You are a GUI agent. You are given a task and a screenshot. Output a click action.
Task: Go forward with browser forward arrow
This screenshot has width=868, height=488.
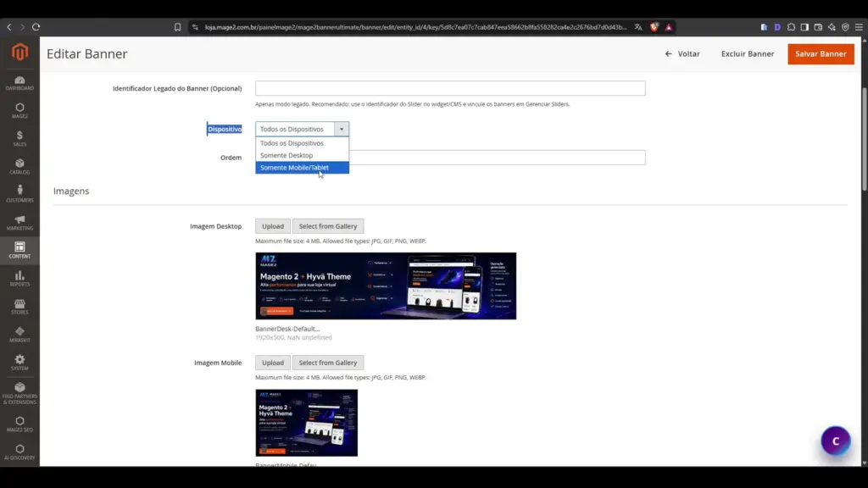pos(22,27)
